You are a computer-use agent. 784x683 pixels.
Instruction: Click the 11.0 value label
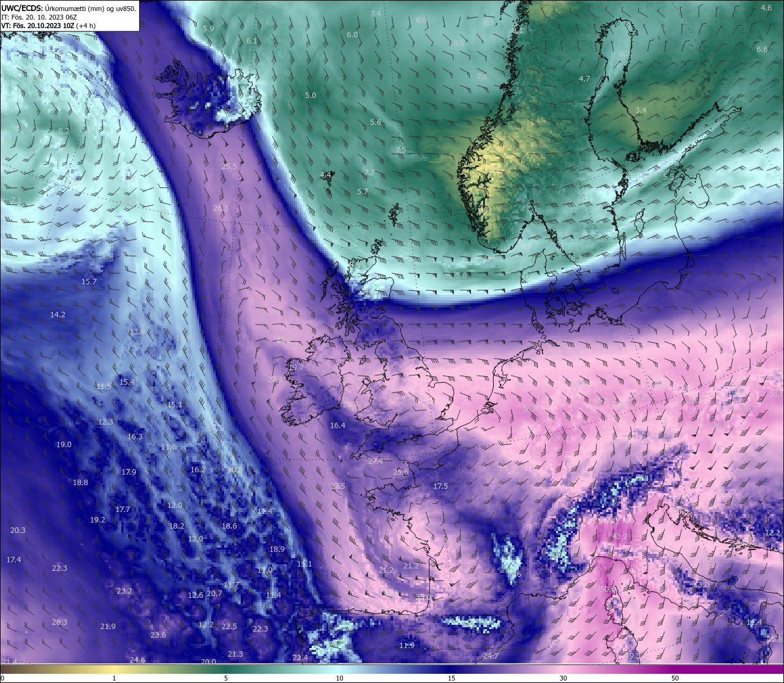click(265, 570)
